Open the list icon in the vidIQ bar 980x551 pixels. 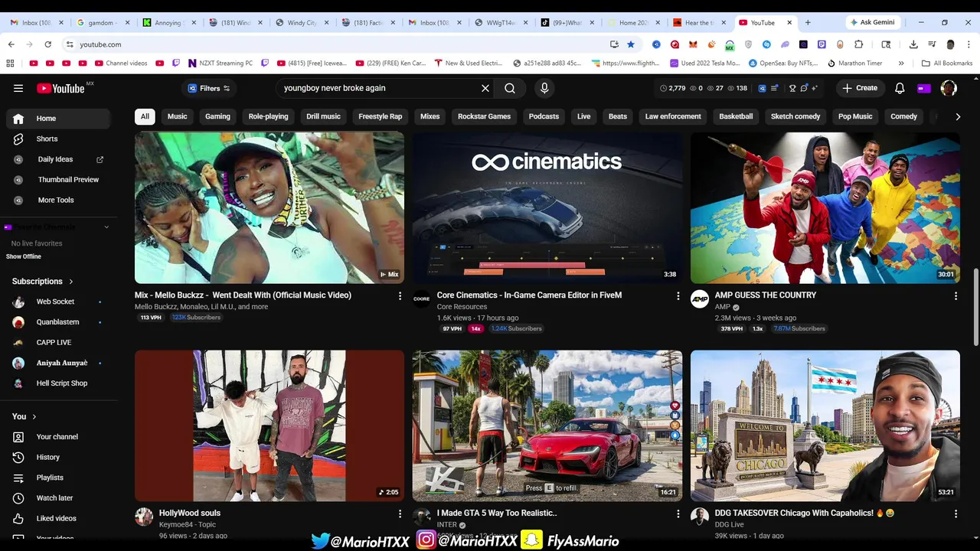coord(776,88)
